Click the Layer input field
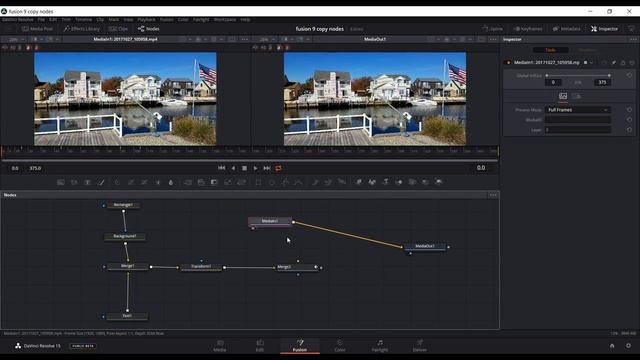 (578, 130)
